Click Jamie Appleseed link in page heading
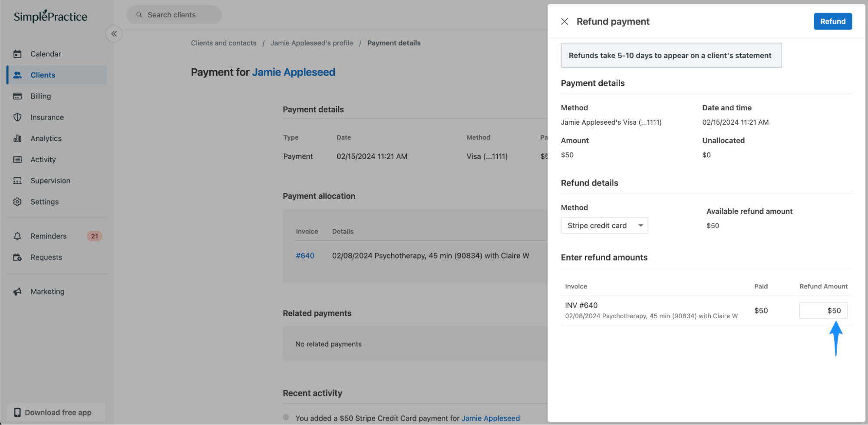Viewport: 868px width, 425px height. (x=294, y=72)
